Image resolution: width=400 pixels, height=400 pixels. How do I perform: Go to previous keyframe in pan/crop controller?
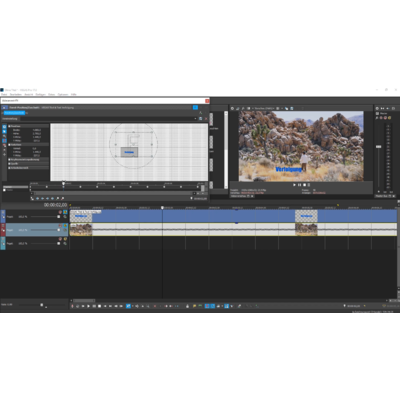(x=42, y=198)
